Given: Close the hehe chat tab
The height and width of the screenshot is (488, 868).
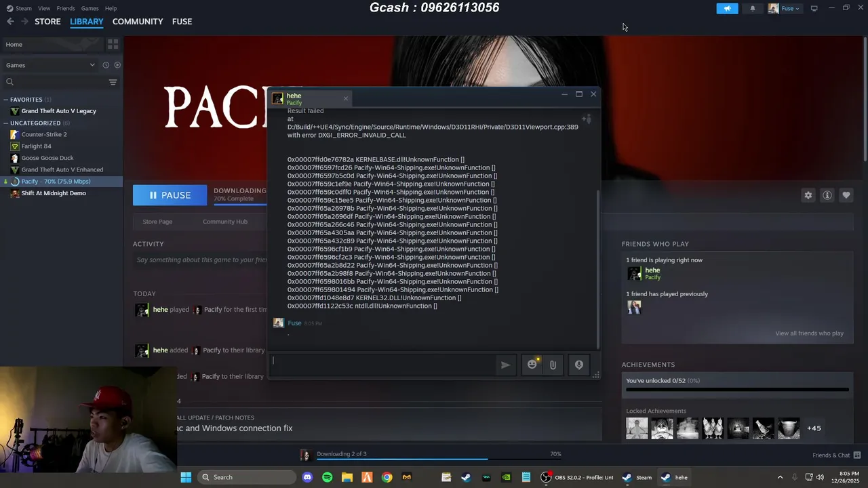Looking at the screenshot, I should [x=345, y=98].
